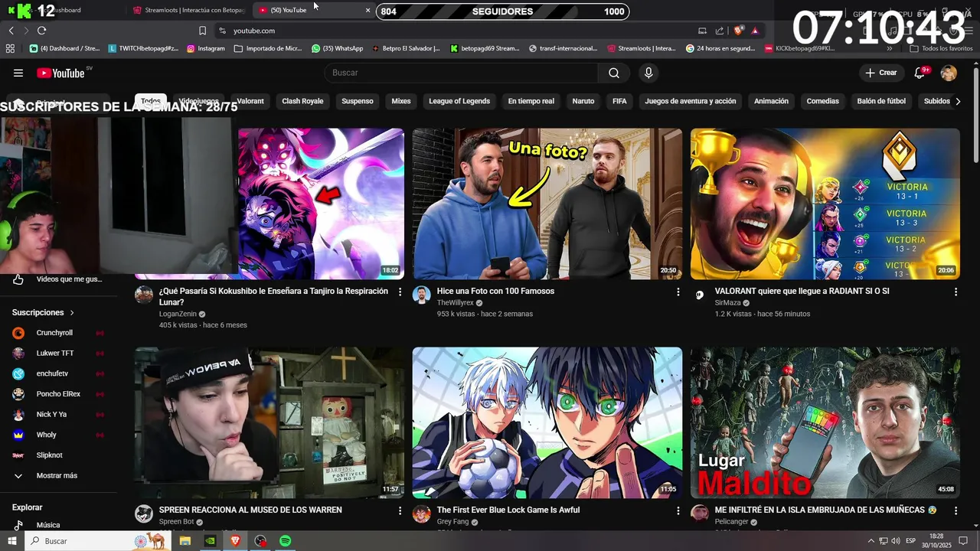Go back with the browser back arrow
The width and height of the screenshot is (980, 551).
[11, 31]
